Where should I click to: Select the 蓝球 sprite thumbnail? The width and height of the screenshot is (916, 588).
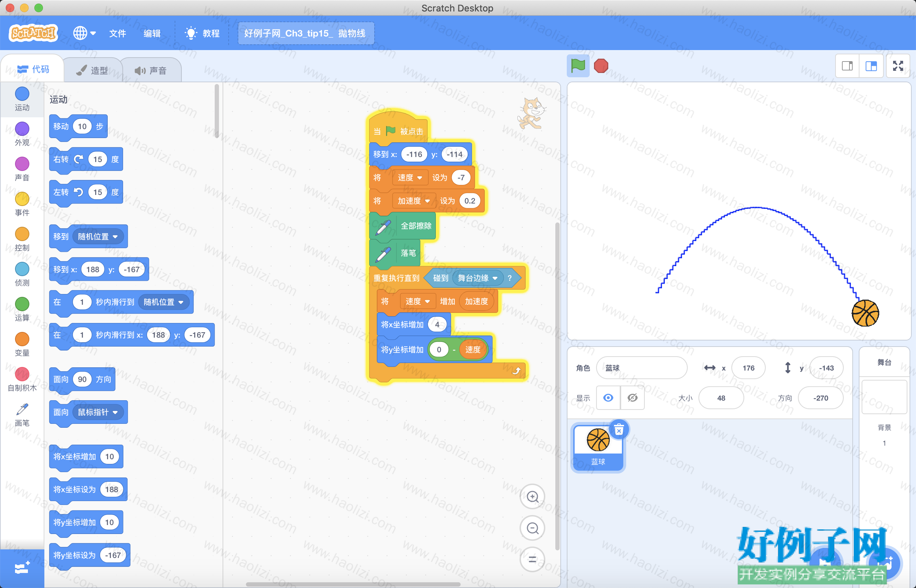598,448
